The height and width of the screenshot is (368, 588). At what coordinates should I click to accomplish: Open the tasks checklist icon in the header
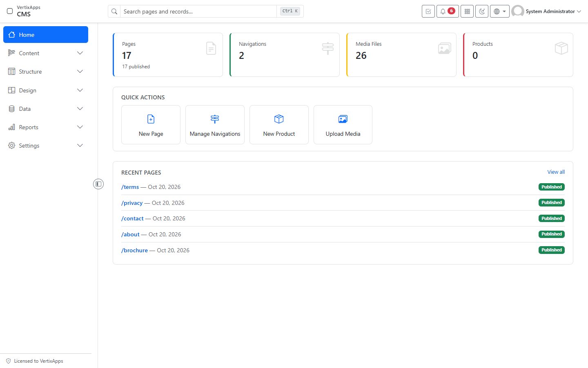click(x=428, y=11)
